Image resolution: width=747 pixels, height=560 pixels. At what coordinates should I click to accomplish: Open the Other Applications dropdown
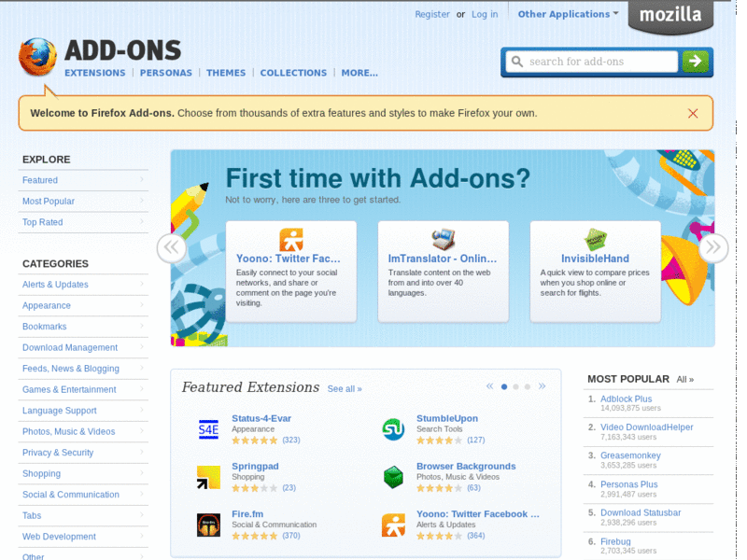569,14
